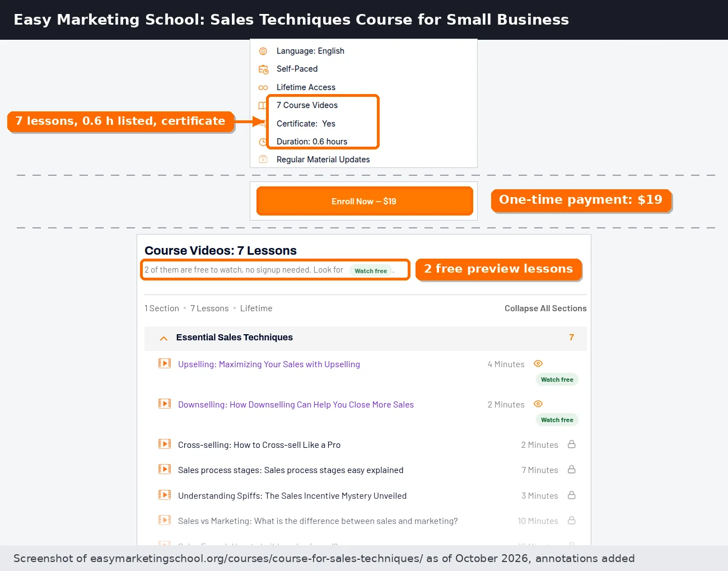Click the lock icon on Sales process stages

572,469
